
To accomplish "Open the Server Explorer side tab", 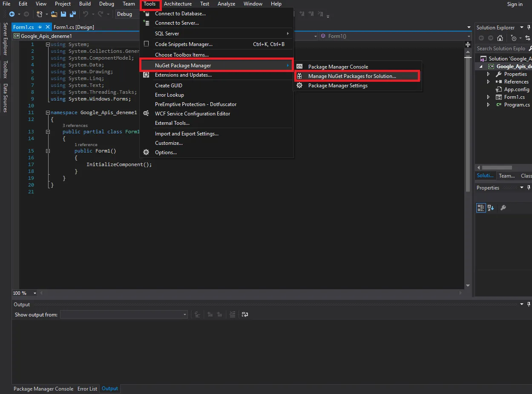I will [x=5, y=39].
